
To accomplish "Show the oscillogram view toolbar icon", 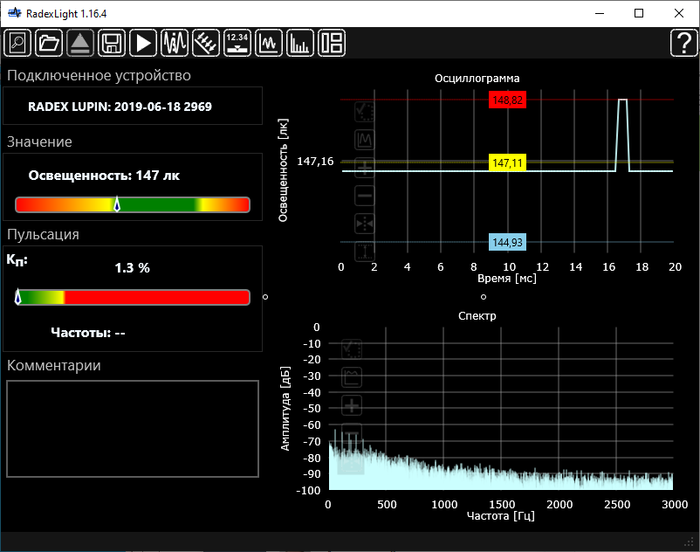I will (x=268, y=43).
